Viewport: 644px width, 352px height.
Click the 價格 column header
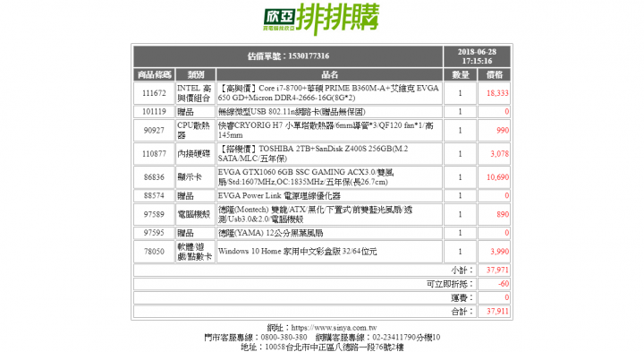(x=494, y=75)
